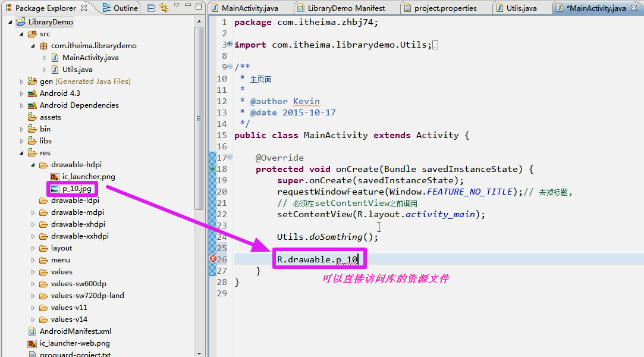Click the Package Explorer scrollbar up arrow
644x357 pixels.
click(199, 21)
